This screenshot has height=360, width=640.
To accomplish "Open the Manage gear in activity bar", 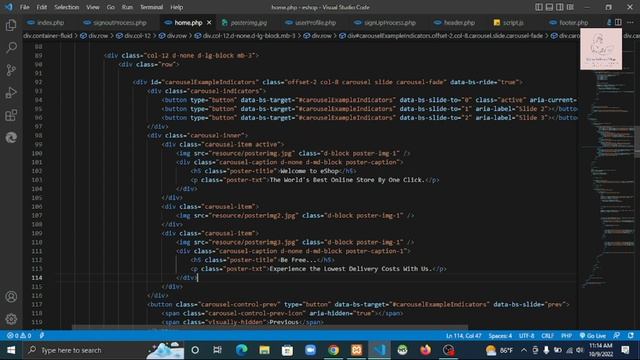I will 11,319.
